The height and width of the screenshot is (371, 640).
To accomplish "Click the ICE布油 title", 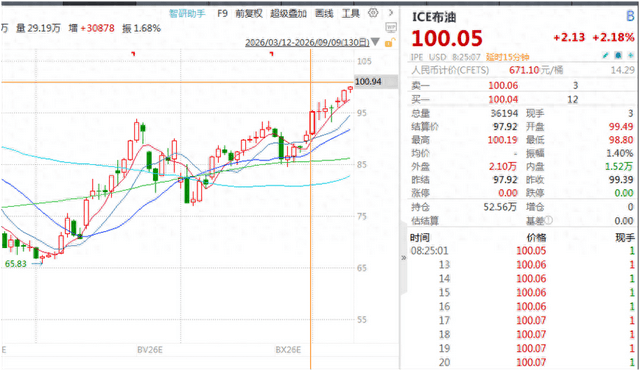I will pyautogui.click(x=434, y=17).
